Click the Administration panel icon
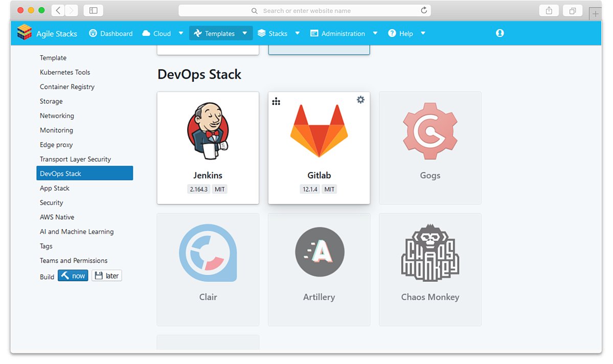The width and height of the screenshot is (613, 364). click(314, 33)
